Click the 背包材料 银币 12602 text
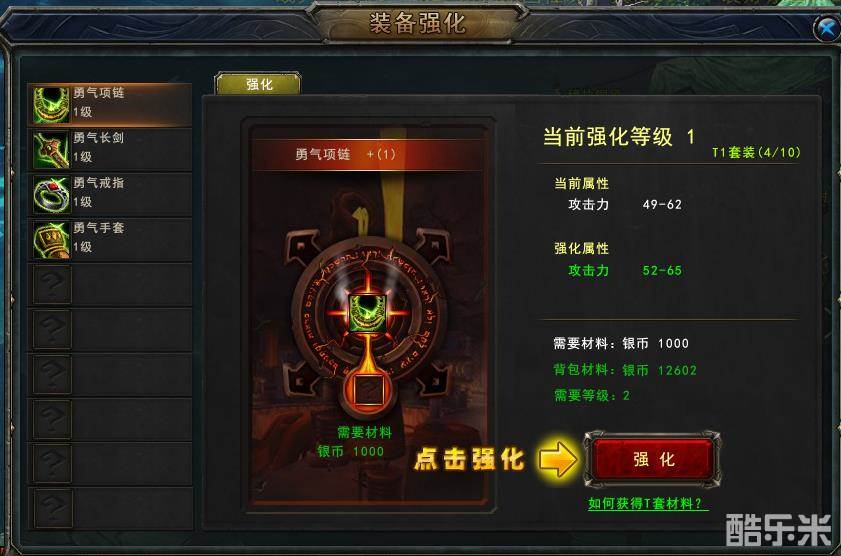841x556 pixels. (x=625, y=370)
